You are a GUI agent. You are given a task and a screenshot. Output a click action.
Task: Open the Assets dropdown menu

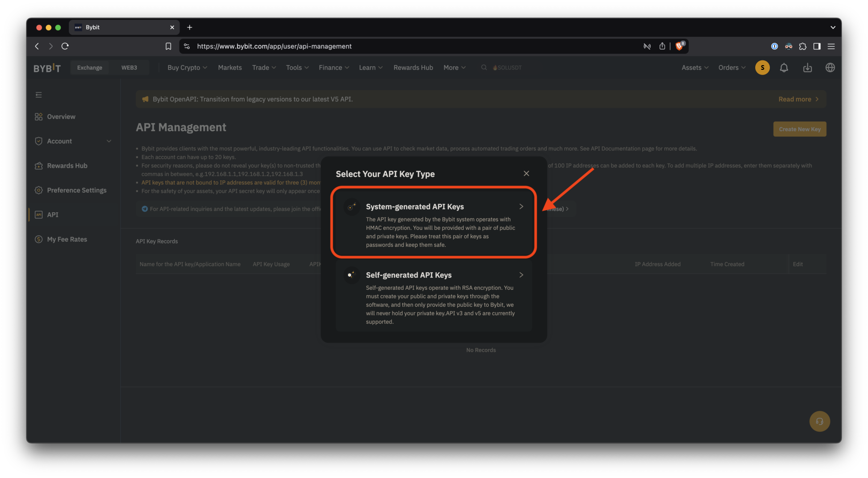tap(694, 68)
